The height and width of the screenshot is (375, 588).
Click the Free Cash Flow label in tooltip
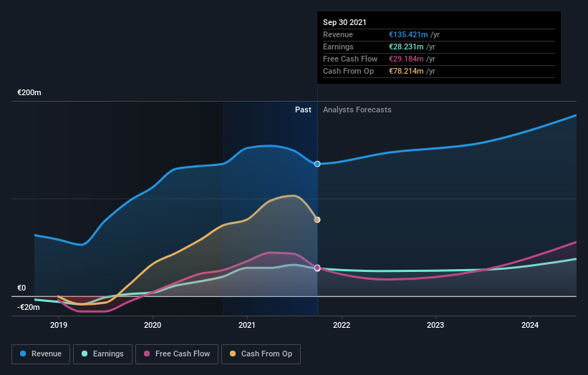(350, 59)
